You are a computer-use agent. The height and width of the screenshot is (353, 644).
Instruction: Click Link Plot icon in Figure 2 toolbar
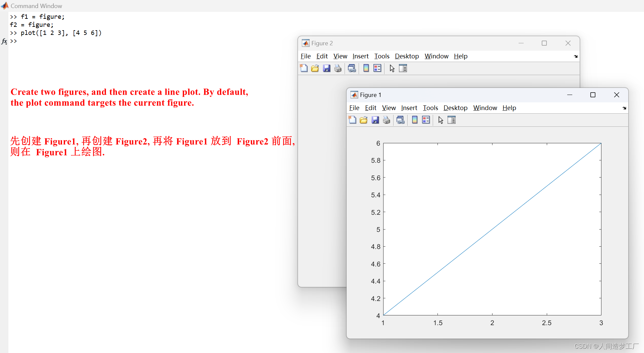click(352, 68)
